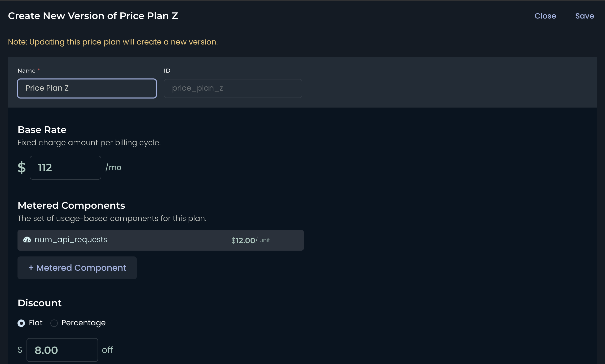Click the small dollar sign before discount amount
This screenshot has height=364, width=605.
[x=20, y=350]
